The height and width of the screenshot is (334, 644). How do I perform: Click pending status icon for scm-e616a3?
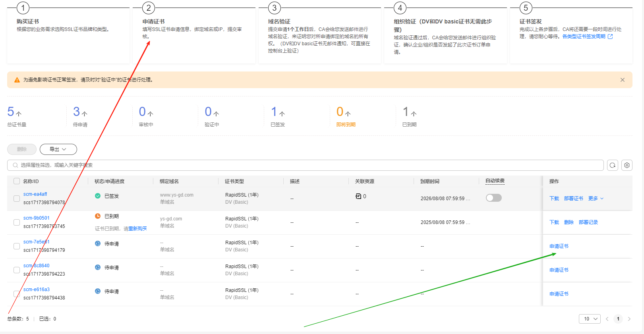pyautogui.click(x=98, y=291)
